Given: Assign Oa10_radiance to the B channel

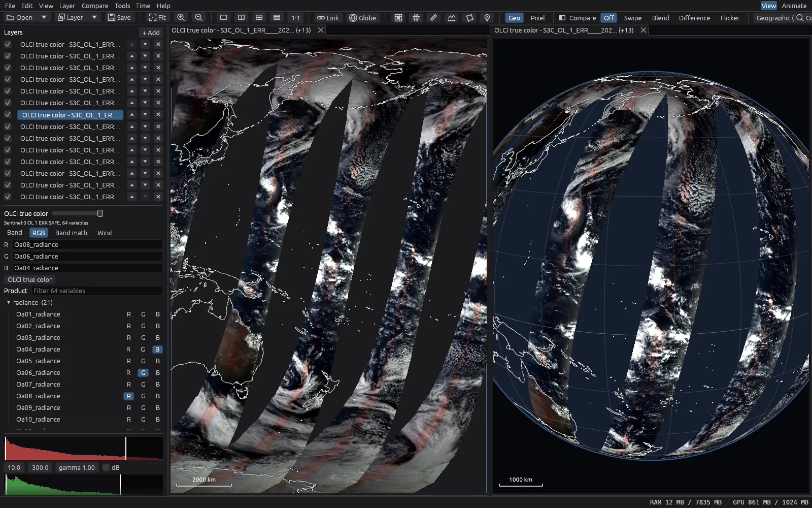Looking at the screenshot, I should tap(158, 420).
